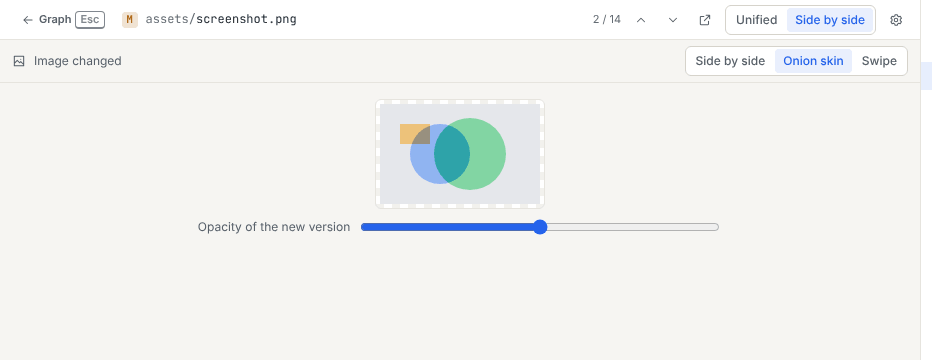
Task: Click the Image changed label
Action: coord(78,61)
